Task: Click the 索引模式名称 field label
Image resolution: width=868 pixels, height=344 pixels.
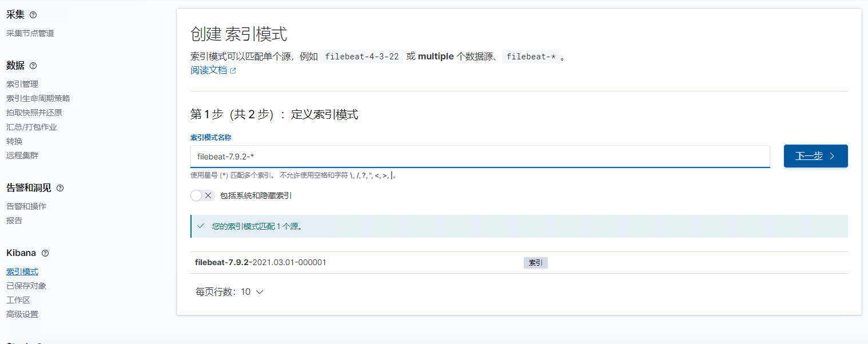Action: point(211,138)
